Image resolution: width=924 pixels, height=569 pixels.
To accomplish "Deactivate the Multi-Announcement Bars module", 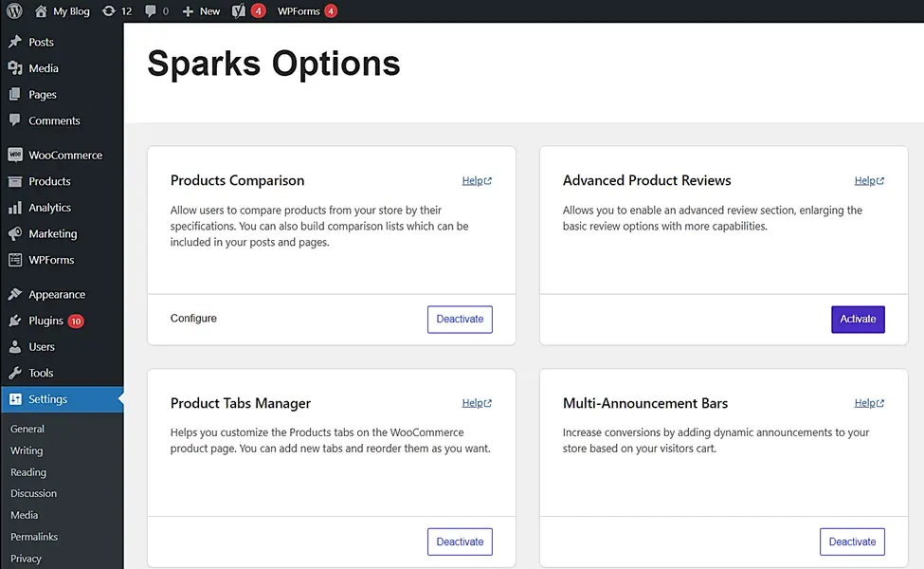I will coord(852,541).
